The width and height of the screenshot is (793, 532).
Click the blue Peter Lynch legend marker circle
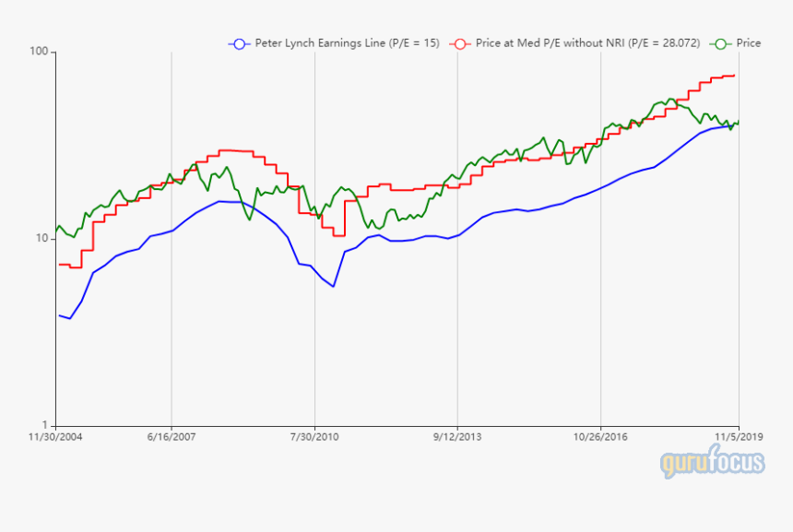click(240, 44)
